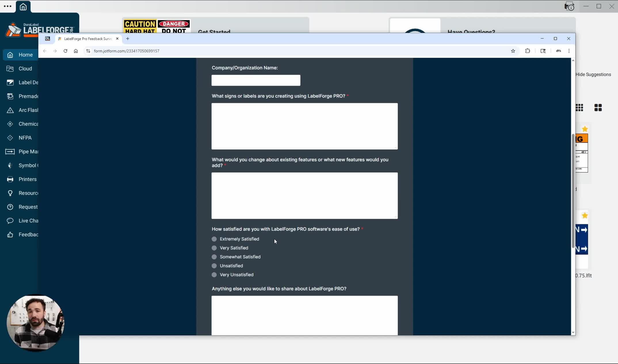The height and width of the screenshot is (364, 618).
Task: Click the favorite star on the blue arrow thumbnail
Action: (585, 216)
